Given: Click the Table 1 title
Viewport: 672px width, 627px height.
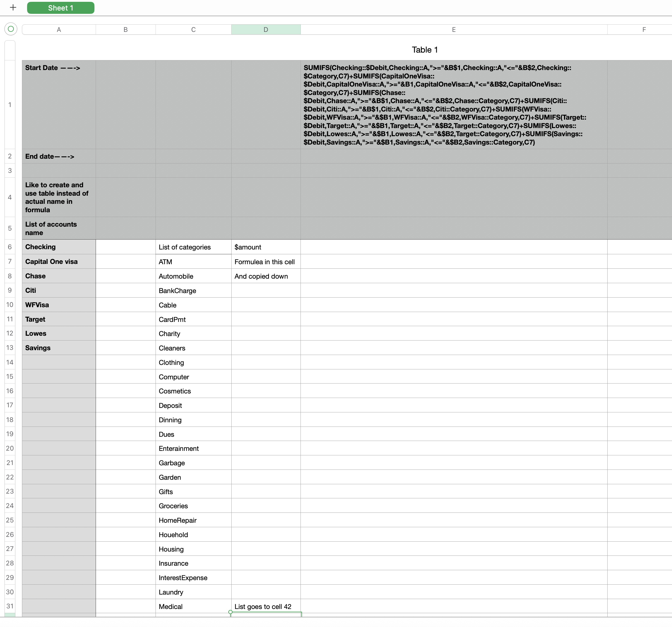Looking at the screenshot, I should [x=424, y=50].
